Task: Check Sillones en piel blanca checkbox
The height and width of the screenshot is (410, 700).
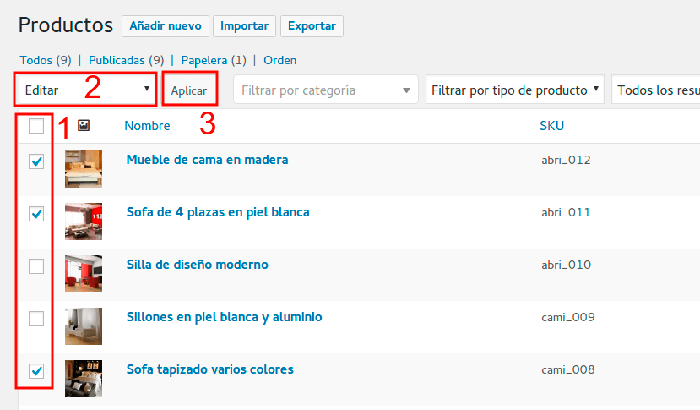Action: click(x=36, y=318)
